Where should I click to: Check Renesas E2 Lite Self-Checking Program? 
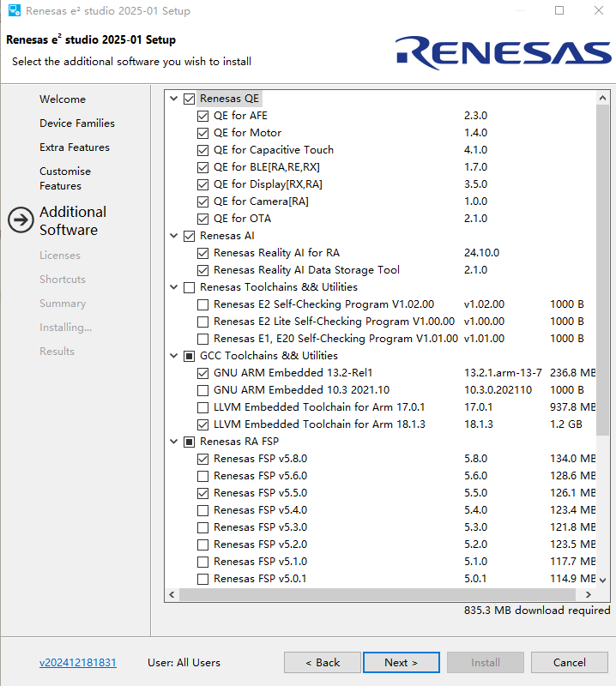(x=202, y=322)
